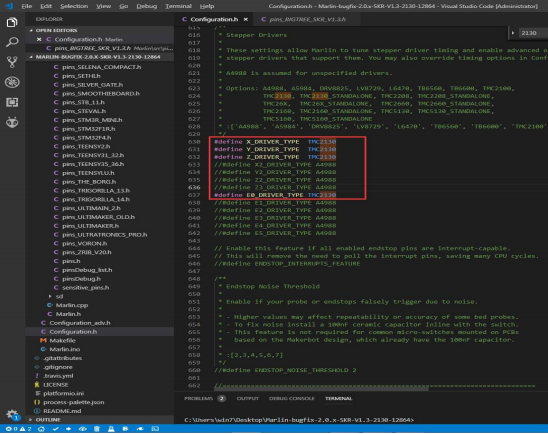This screenshot has height=434, width=548.
Task: Click the PlatformIO Build checkmark icon
Action: (x=55, y=429)
